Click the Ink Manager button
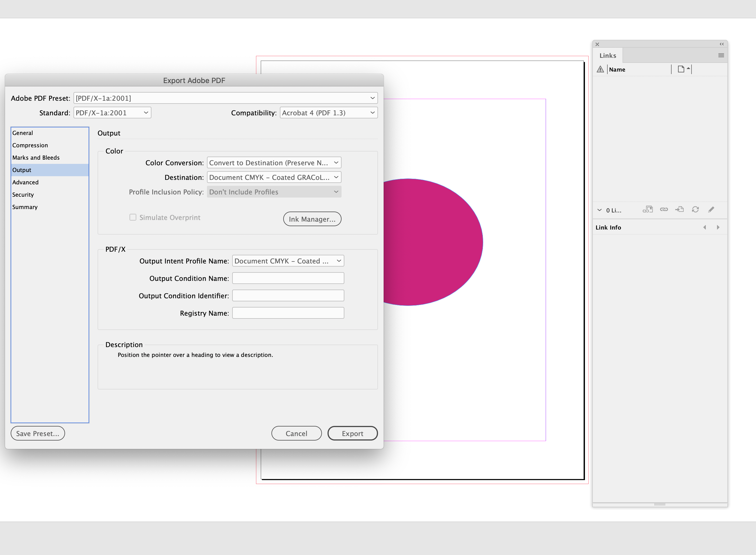Screen dimensions: 756x555 coord(311,219)
